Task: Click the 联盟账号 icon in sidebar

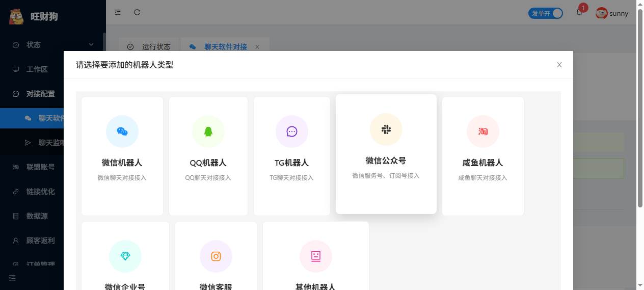Action: click(16, 167)
